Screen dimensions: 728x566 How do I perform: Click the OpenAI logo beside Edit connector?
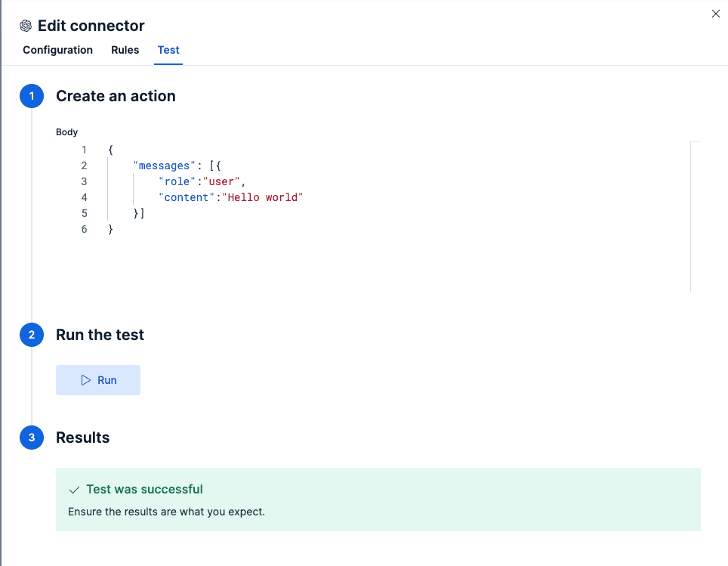click(26, 26)
